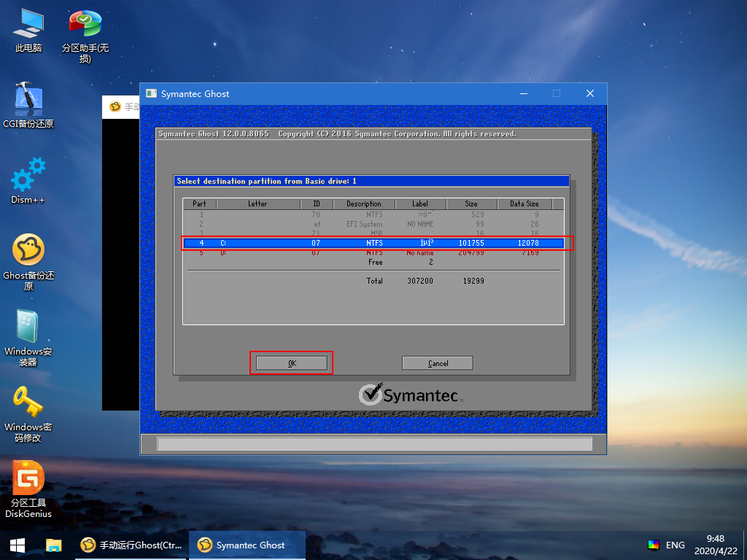Screen dimensions: 747x560
Task: Launch CGI备份还原 desktop shortcut
Action: tap(28, 105)
